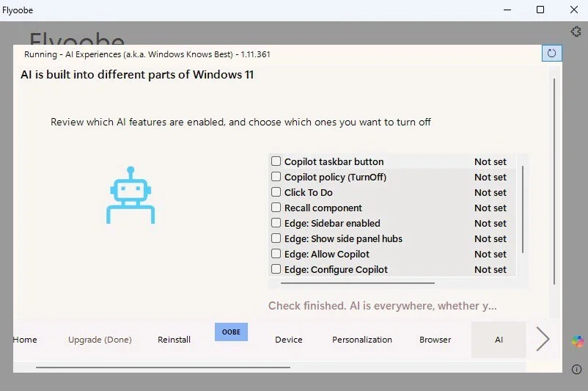Screen dimensions: 588x391
Task: Switch to the Device tab
Action: tap(288, 340)
